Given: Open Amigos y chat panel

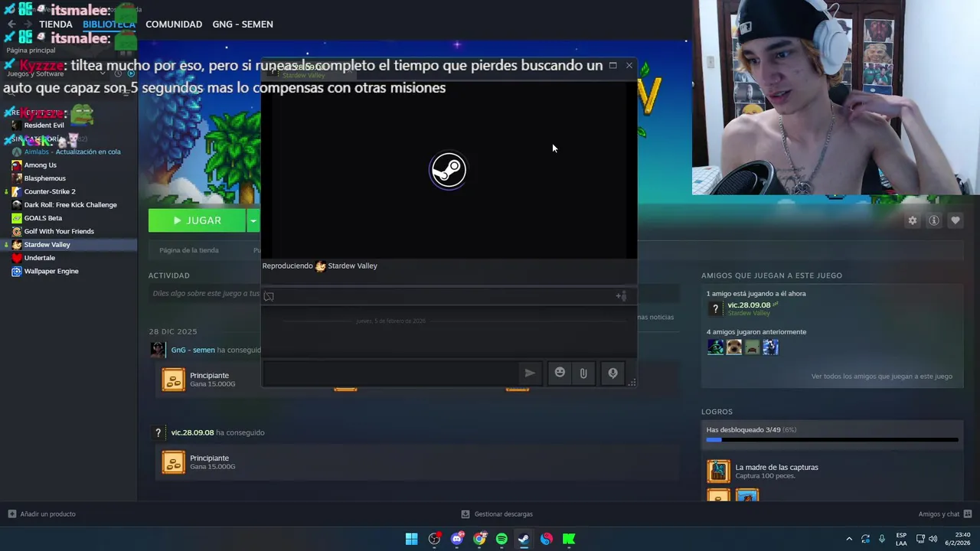Looking at the screenshot, I should pyautogui.click(x=945, y=514).
